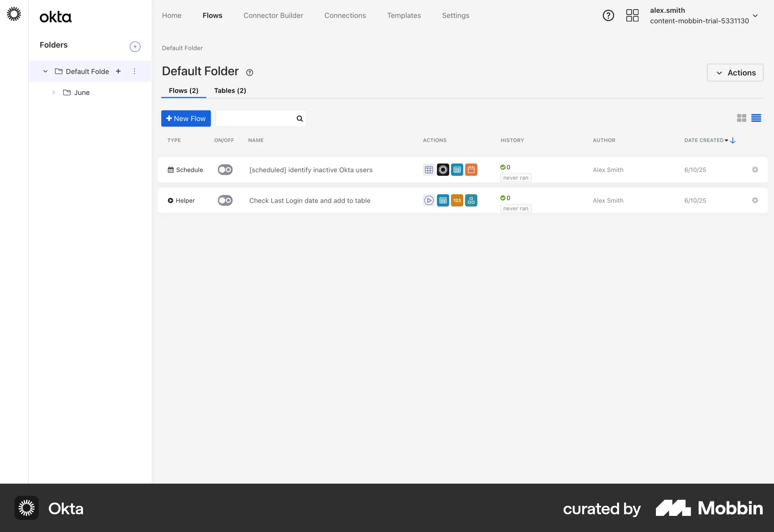Collapse the Default Folder tree item
Viewport: 774px width, 532px height.
click(x=45, y=71)
